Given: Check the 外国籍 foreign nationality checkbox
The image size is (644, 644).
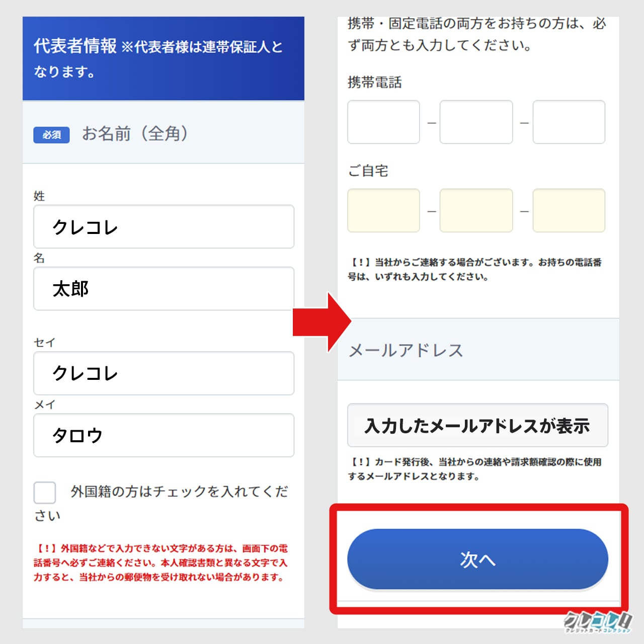Looking at the screenshot, I should pos(45,493).
